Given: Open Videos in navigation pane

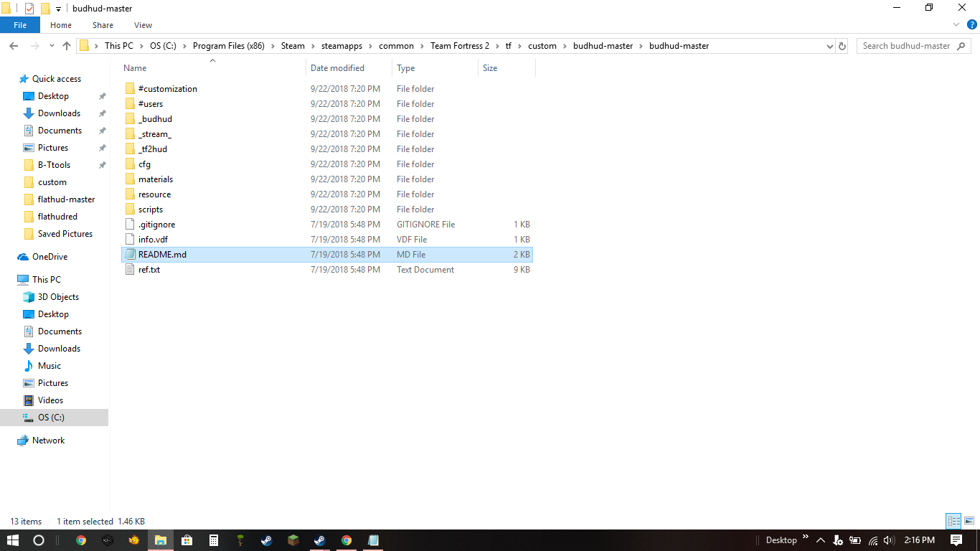Looking at the screenshot, I should pos(50,400).
